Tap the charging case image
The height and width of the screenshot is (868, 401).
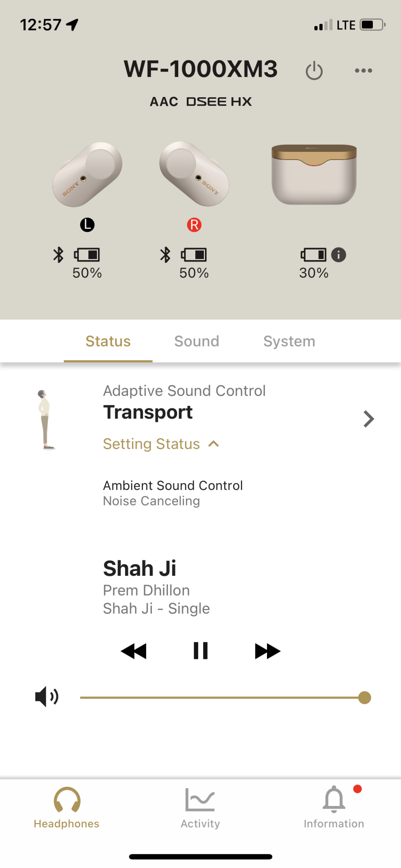coord(314,174)
